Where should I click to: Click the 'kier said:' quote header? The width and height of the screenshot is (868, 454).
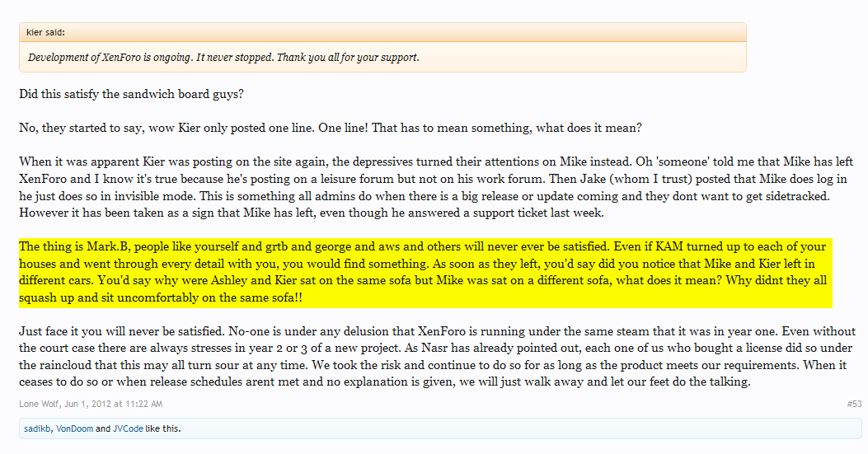[45, 32]
